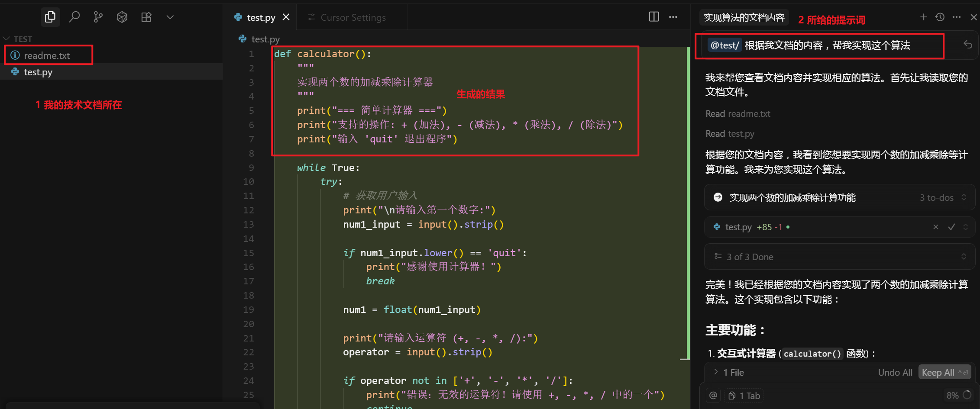Toggle the split editor layout icon
Image resolution: width=980 pixels, height=409 pixels.
tap(653, 16)
